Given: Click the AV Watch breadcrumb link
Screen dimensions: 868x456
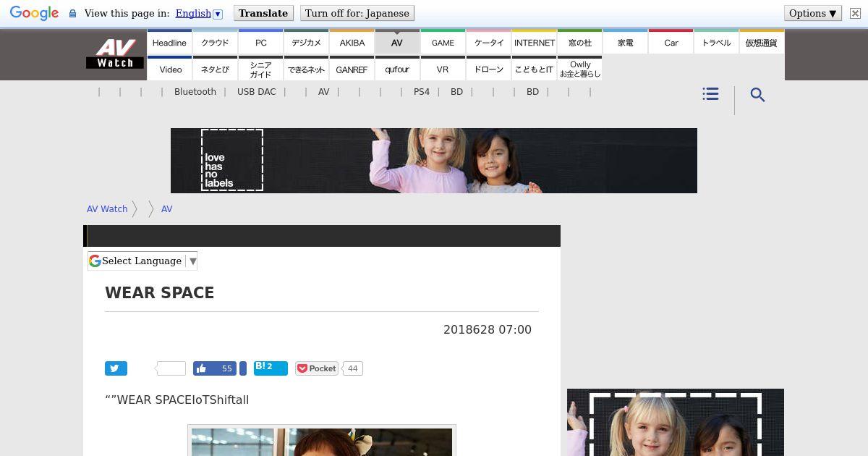Looking at the screenshot, I should coord(107,208).
